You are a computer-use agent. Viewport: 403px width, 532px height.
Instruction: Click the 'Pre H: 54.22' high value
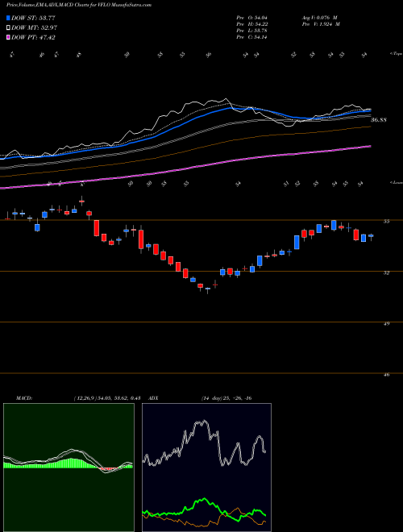click(251, 24)
